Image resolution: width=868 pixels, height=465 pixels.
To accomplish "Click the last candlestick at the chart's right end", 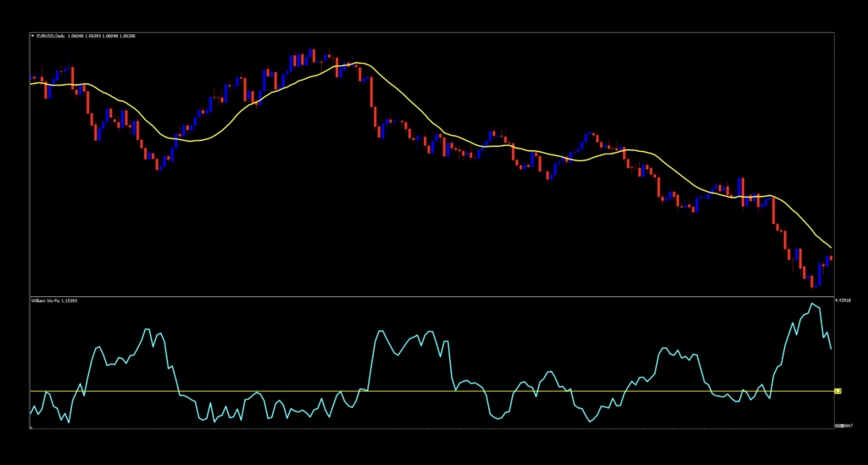I will [831, 258].
